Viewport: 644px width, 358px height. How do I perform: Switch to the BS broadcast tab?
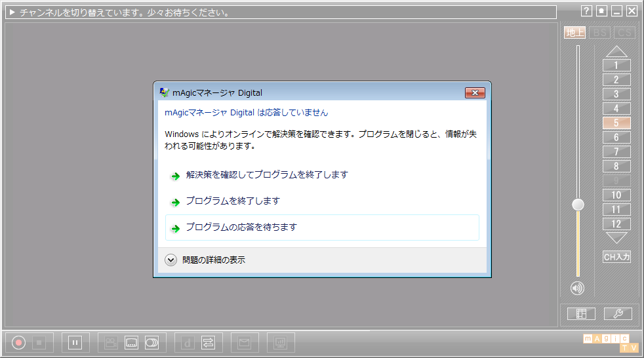coord(599,32)
